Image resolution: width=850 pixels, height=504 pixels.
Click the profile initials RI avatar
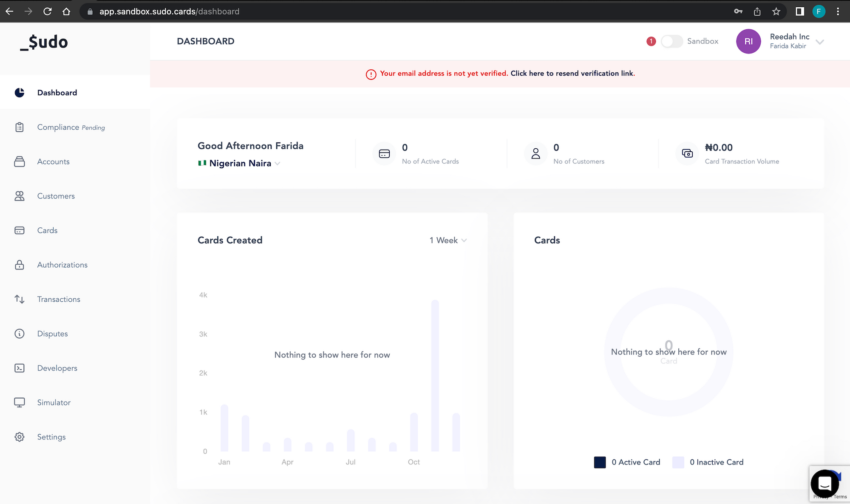748,41
